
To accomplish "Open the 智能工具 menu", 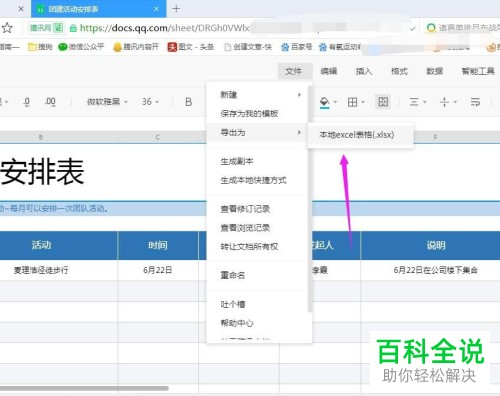I will (x=478, y=71).
